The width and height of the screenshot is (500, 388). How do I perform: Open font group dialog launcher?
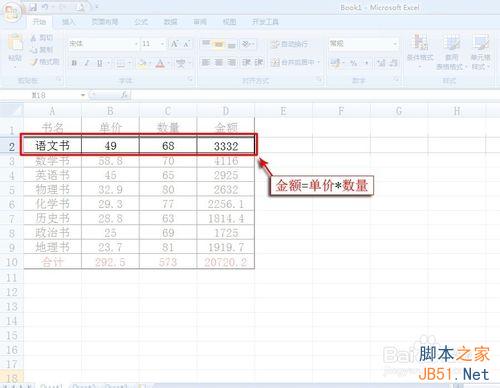click(x=190, y=79)
